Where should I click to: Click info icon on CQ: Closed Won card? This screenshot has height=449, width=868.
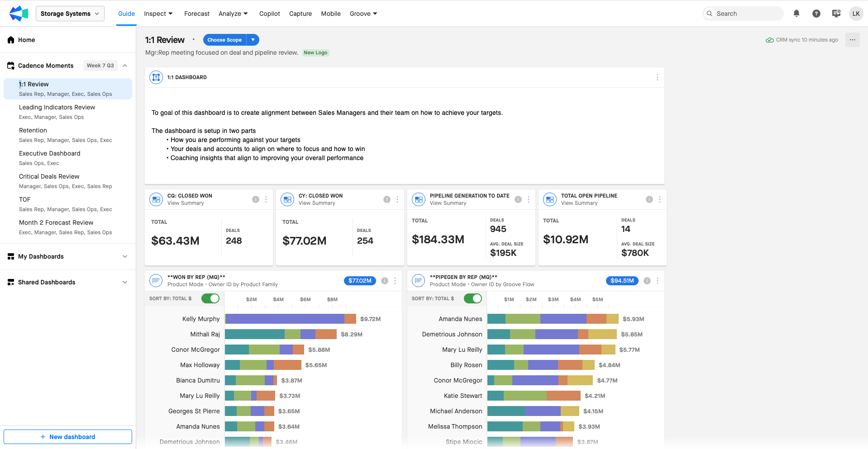point(256,199)
